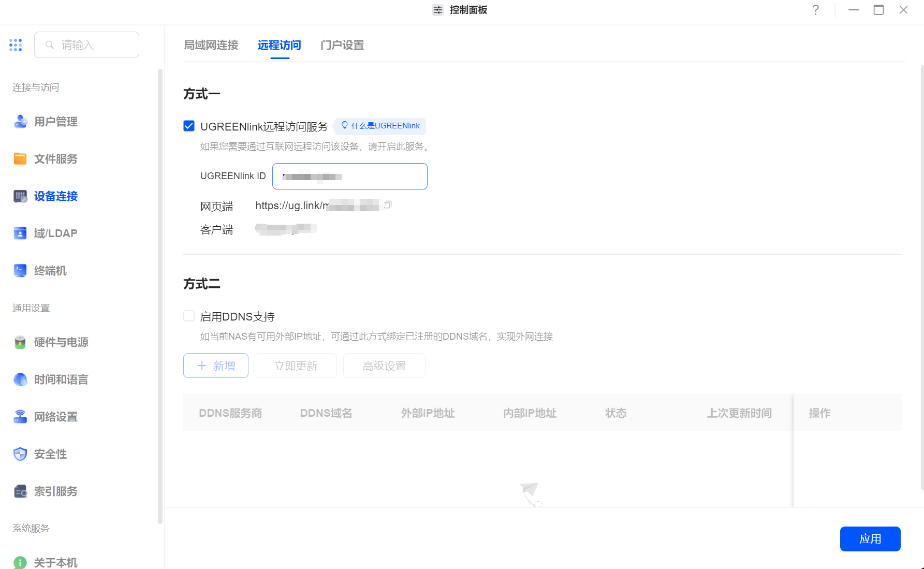Open the 终端机 panel
The image size is (924, 569).
50,270
